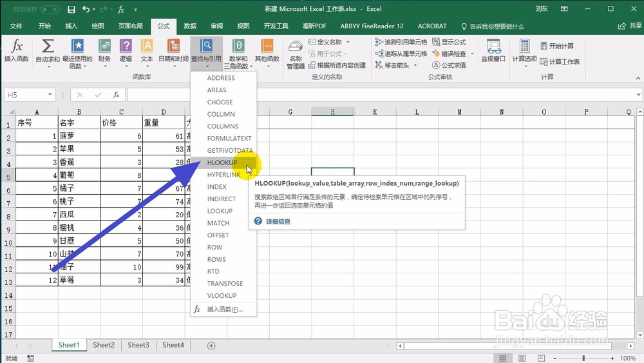Image resolution: width=644 pixels, height=363 pixels.
Task: Choose INDEX in the function list
Action: (x=224, y=186)
